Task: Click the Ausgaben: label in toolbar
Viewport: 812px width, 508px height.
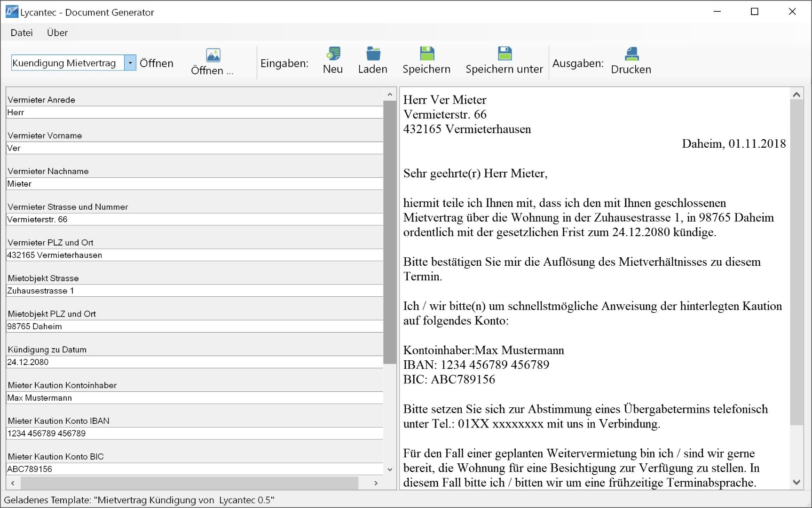Action: tap(578, 63)
